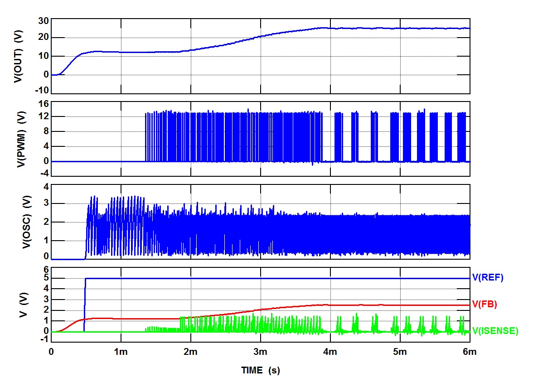Viewport: 538px width, 392px height.
Task: Click the 30 tick on V(OUT) axis
Action: [43, 21]
